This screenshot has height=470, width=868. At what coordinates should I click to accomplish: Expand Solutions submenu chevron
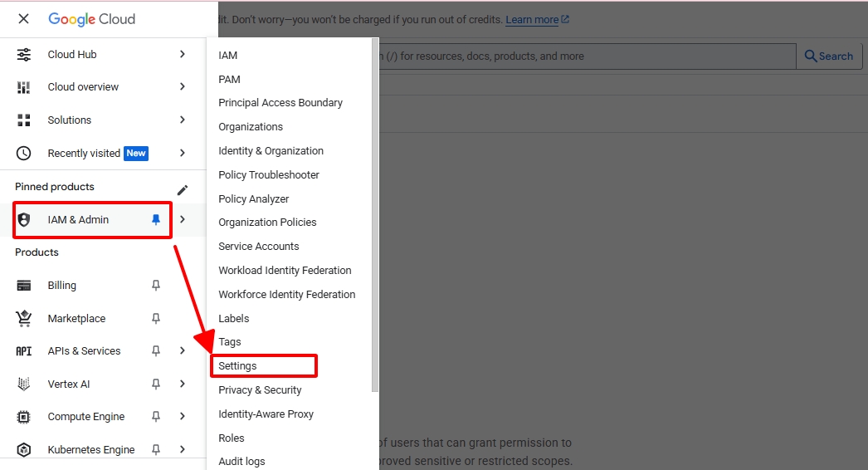coord(183,120)
